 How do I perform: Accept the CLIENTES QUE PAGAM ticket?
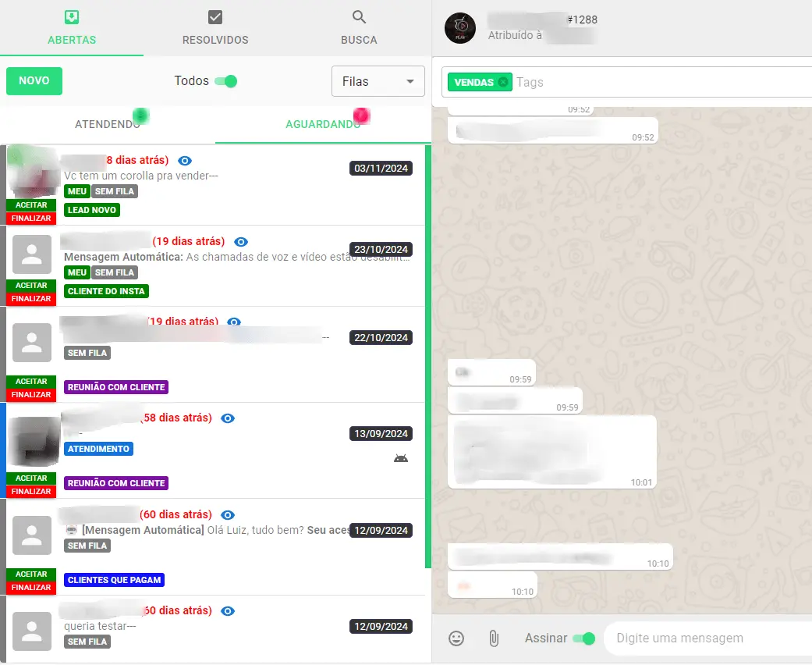click(x=31, y=574)
